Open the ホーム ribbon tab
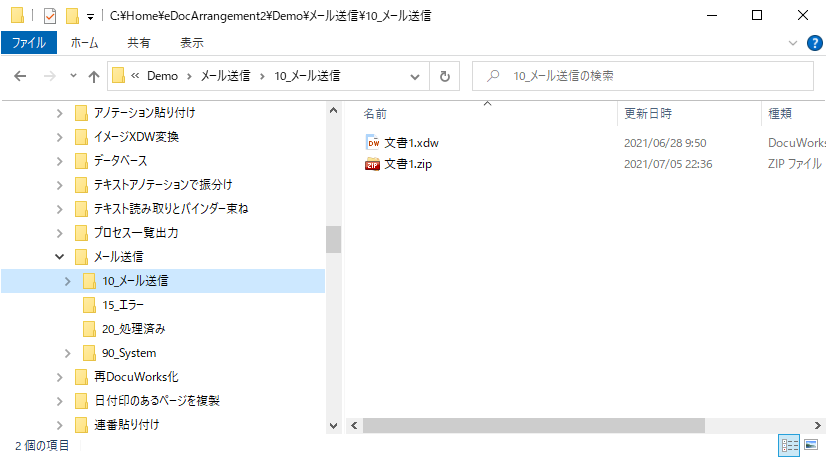The height and width of the screenshot is (458, 827). click(84, 43)
